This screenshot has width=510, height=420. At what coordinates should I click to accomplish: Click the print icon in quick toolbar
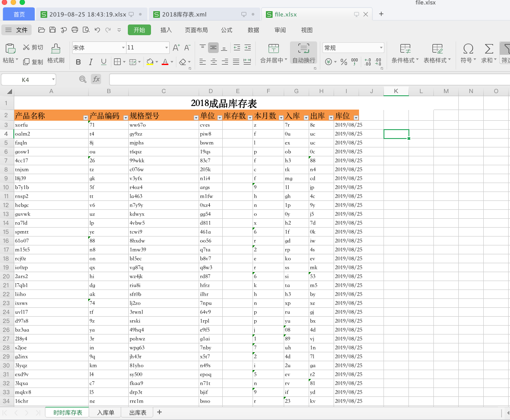[x=75, y=30]
